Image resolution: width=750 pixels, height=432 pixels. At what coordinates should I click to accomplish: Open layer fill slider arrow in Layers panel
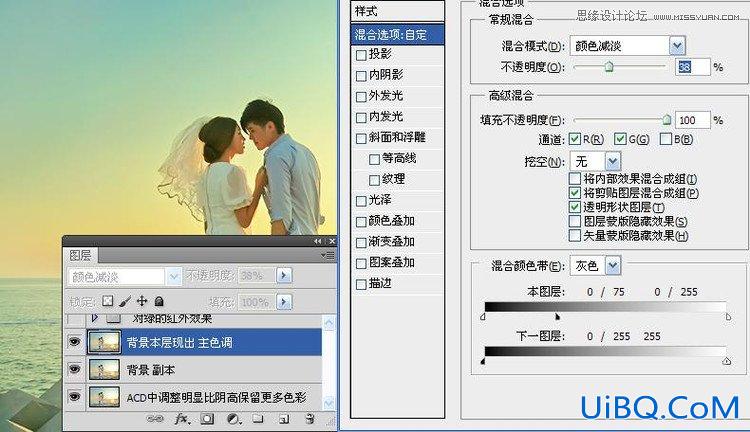(284, 302)
